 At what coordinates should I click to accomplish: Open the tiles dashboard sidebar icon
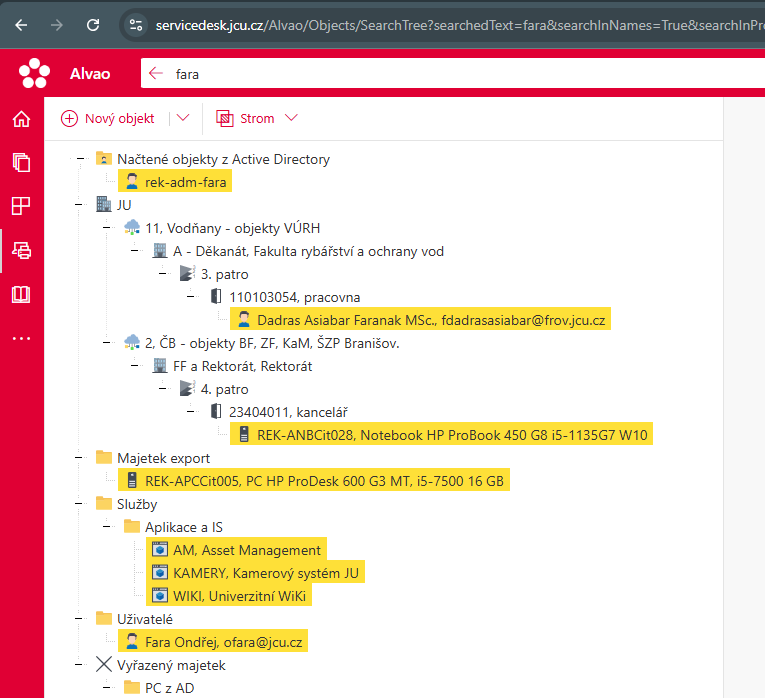click(x=21, y=206)
